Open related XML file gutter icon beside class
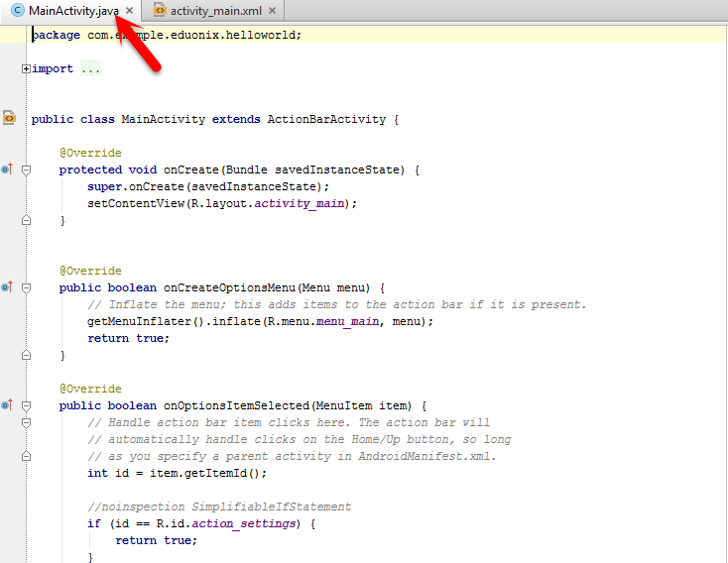Screen dimensions: 728x563 click(9, 118)
